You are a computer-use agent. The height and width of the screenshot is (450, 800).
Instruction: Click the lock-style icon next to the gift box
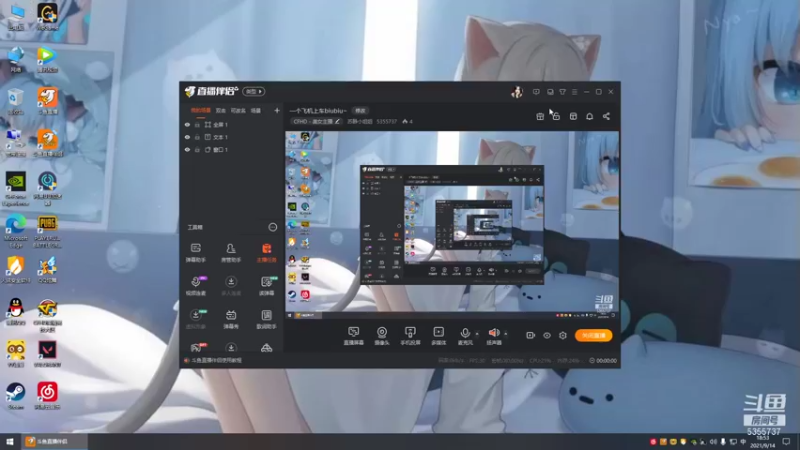(x=556, y=116)
